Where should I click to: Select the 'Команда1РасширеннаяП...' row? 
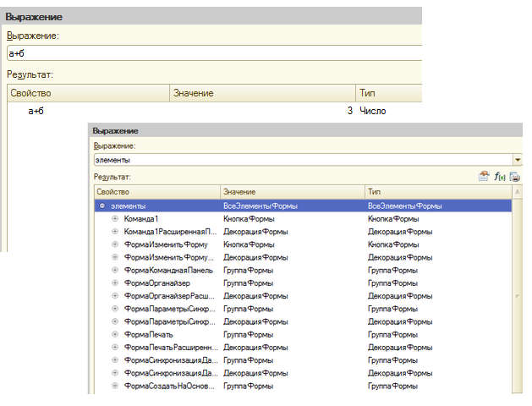pyautogui.click(x=168, y=232)
